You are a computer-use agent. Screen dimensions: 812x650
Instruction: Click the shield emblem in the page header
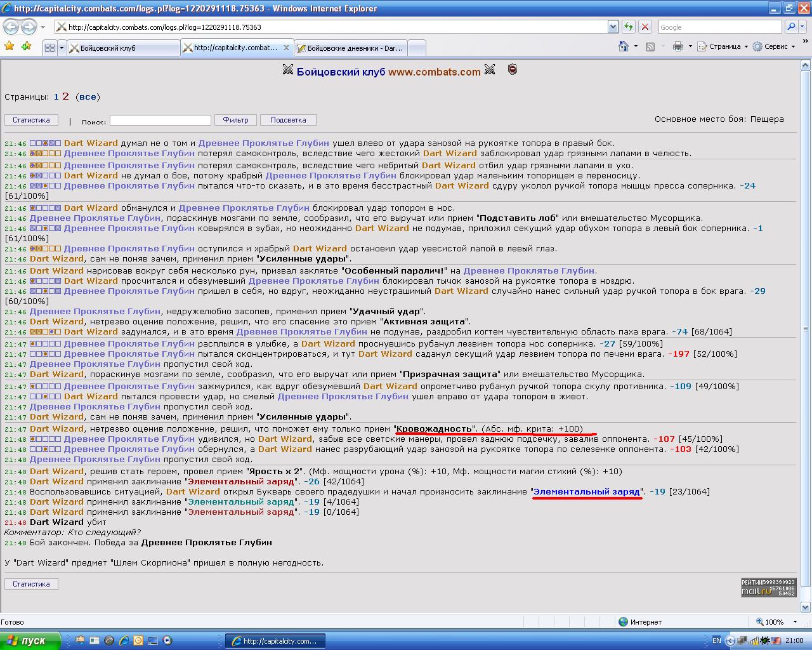513,70
